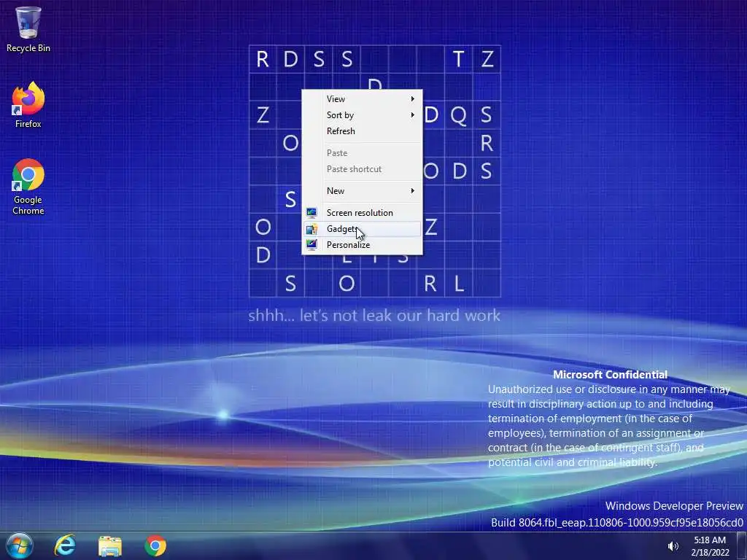The image size is (747, 560).
Task: Click the Recycle Bin label text
Action: click(28, 48)
